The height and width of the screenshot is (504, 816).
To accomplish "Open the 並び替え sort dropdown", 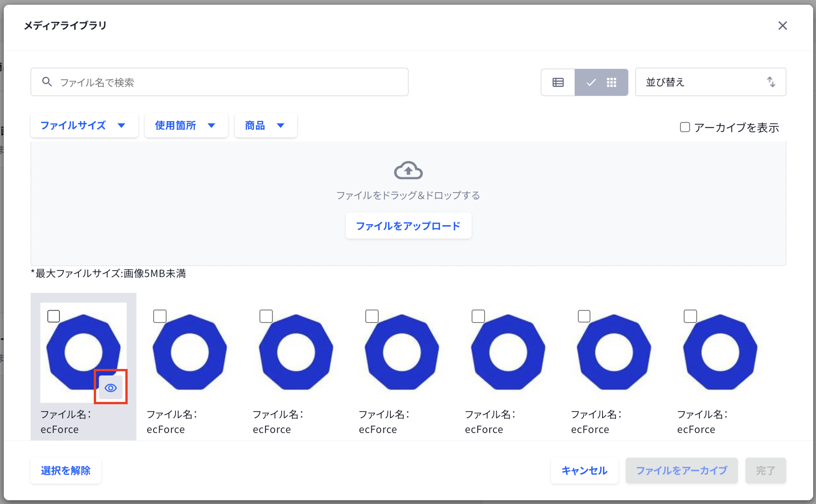I will pyautogui.click(x=711, y=82).
